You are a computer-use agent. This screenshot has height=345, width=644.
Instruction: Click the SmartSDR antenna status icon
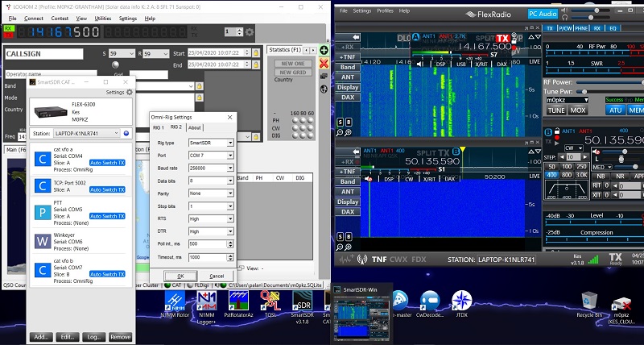click(x=361, y=260)
